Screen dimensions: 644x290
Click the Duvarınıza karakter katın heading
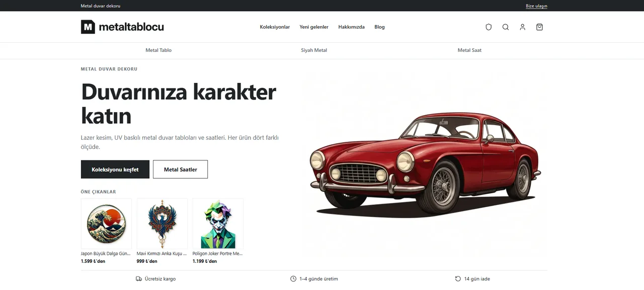coord(179,104)
